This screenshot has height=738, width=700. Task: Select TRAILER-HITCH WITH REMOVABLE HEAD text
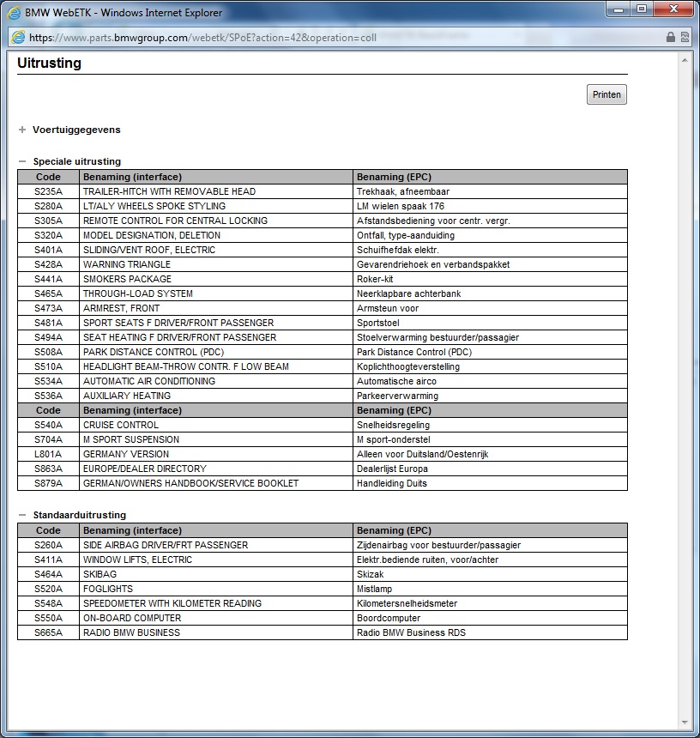[x=169, y=191]
